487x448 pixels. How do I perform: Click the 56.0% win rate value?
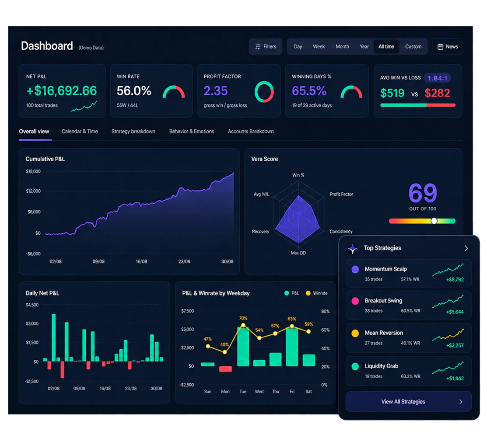tap(134, 91)
